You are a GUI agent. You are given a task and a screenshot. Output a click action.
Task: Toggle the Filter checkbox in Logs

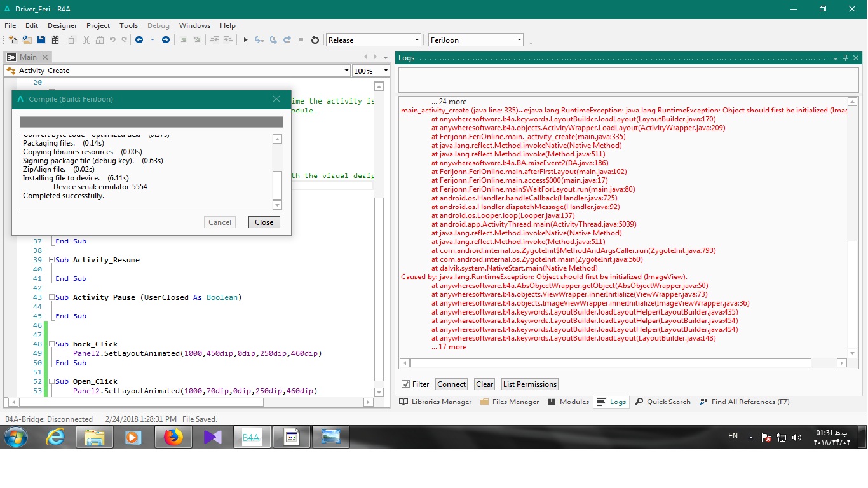click(x=405, y=384)
